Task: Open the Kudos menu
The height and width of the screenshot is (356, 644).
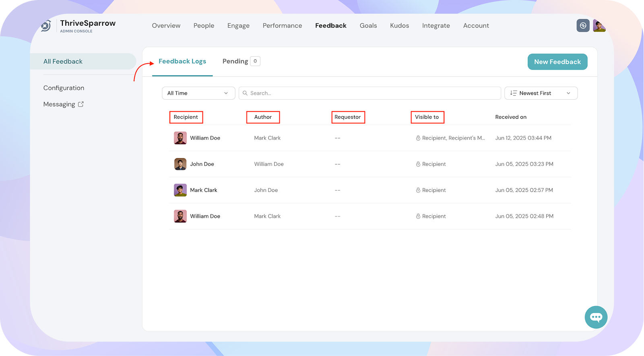Action: tap(400, 26)
